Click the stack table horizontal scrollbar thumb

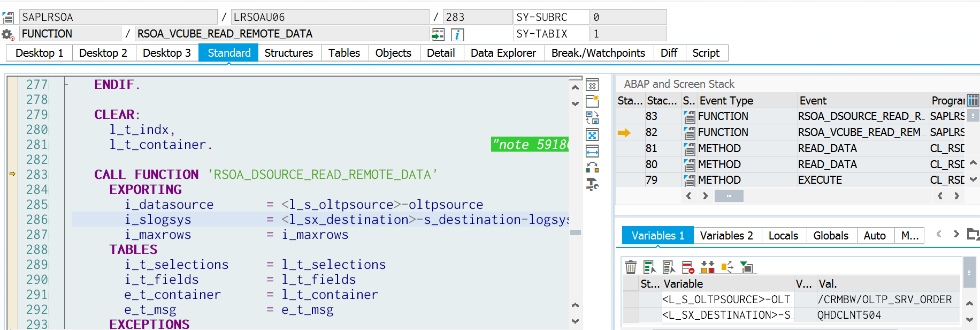pos(729,196)
